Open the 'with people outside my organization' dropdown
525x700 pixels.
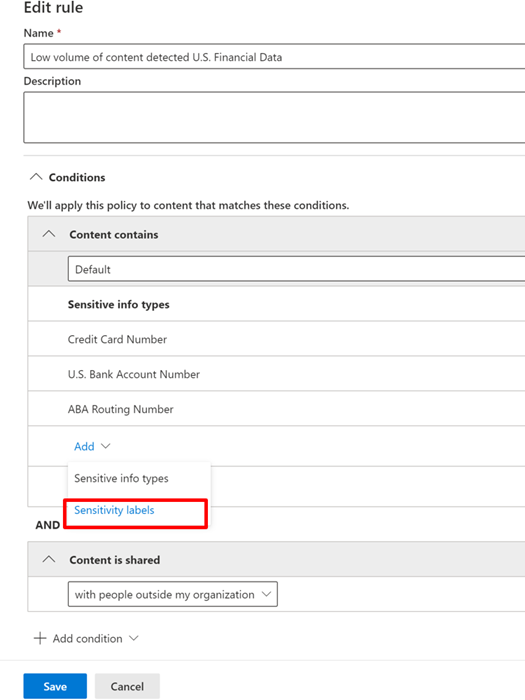click(173, 594)
